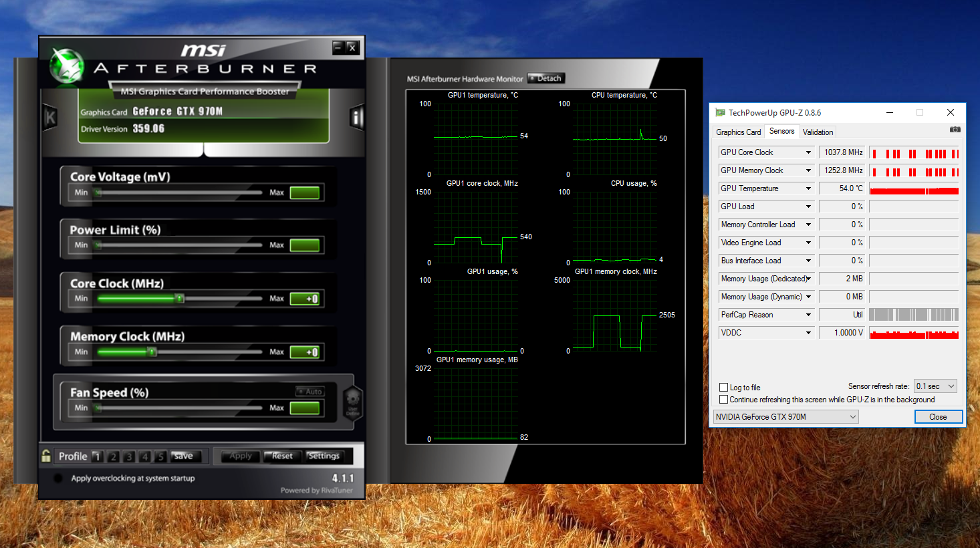This screenshot has width=980, height=548.
Task: Switch to the Graphics Card tab
Action: (738, 132)
